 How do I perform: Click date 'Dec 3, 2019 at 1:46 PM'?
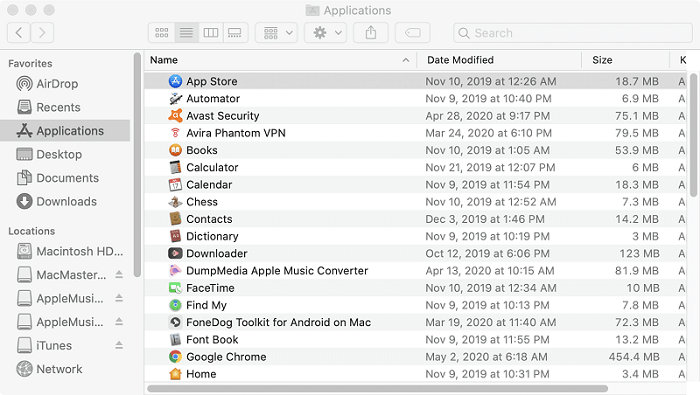coord(485,219)
